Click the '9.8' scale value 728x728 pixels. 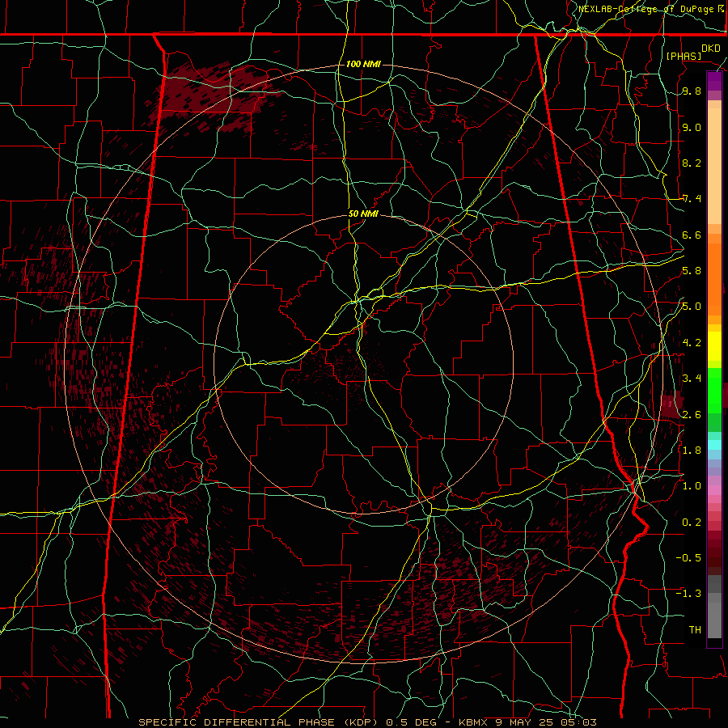(x=692, y=91)
